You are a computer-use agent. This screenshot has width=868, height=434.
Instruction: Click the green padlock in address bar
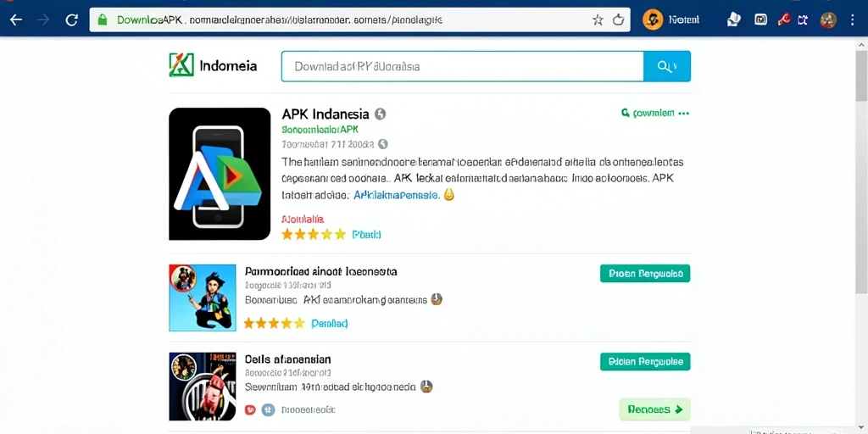(x=102, y=20)
